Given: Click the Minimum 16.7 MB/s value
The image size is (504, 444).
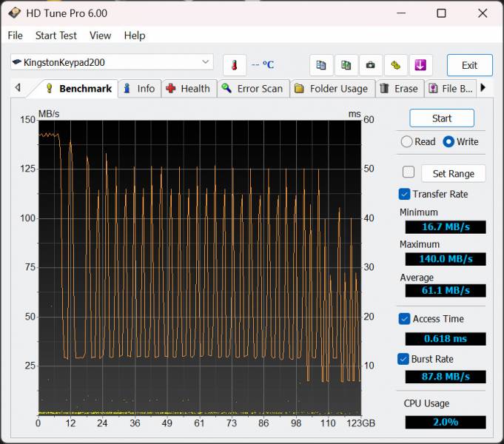Looking at the screenshot, I should coord(446,227).
